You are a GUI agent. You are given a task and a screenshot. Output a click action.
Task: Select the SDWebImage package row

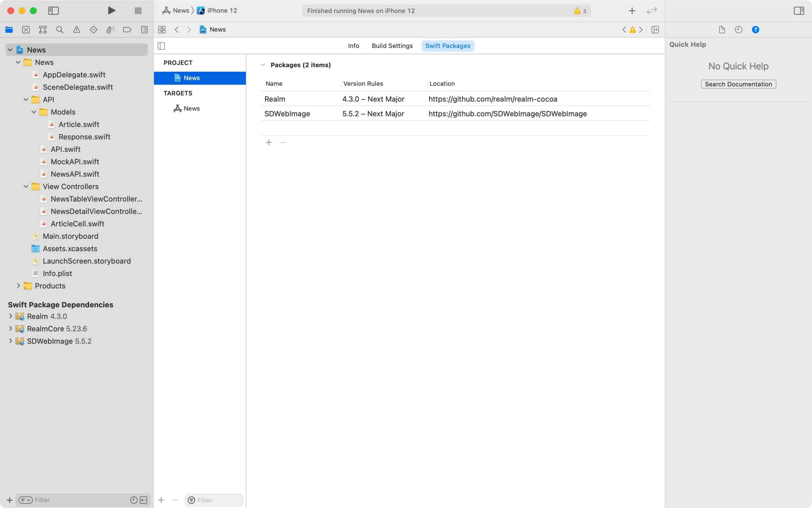[x=455, y=114]
